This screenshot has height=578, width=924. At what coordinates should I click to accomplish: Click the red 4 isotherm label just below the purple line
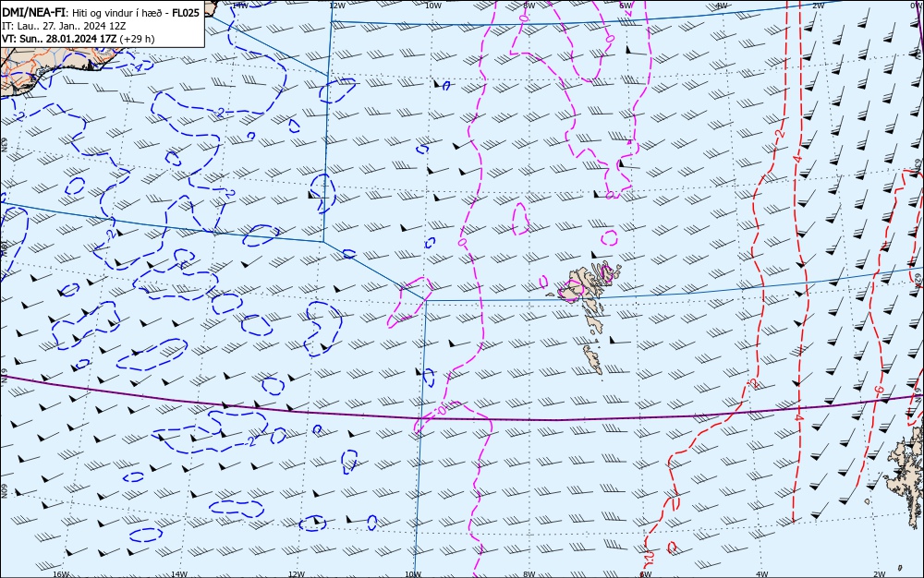799,416
